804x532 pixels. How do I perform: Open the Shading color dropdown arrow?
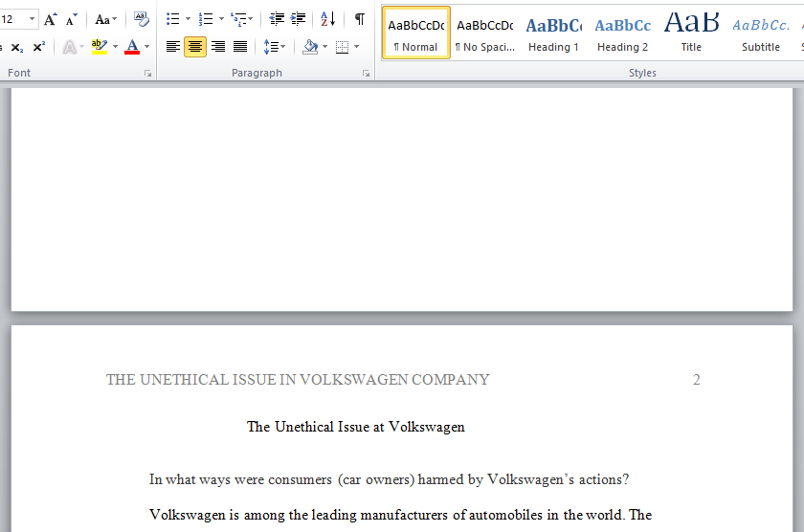[x=325, y=47]
